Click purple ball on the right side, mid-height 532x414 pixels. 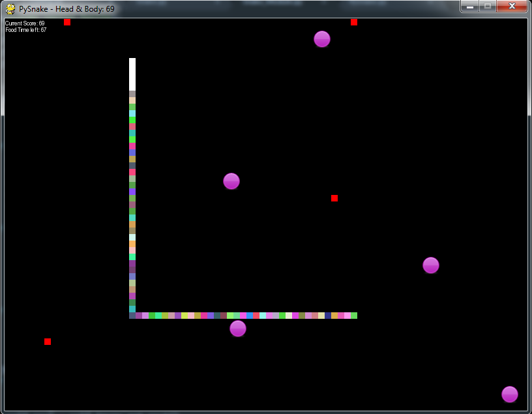[431, 265]
